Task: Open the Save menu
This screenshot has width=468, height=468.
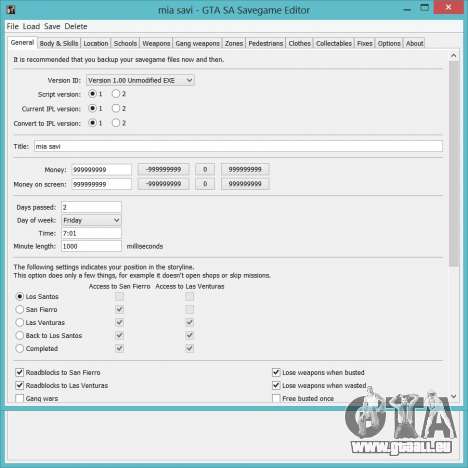Action: pos(52,26)
